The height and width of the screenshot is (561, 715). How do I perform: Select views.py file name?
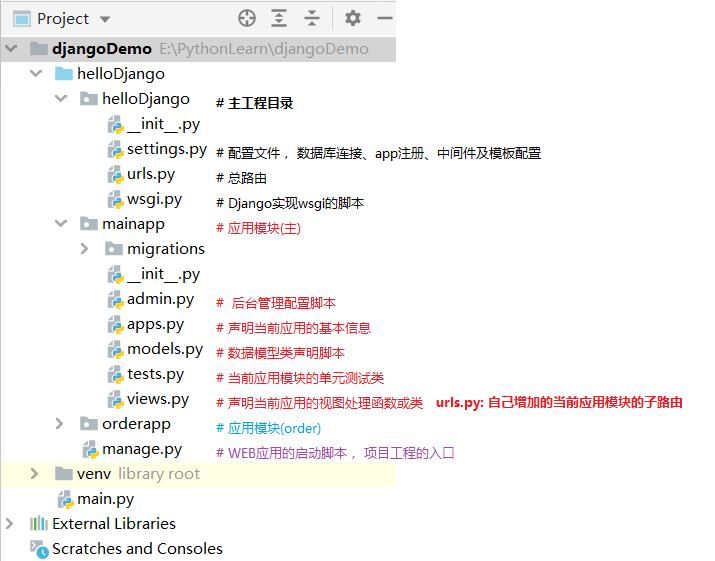pos(158,400)
